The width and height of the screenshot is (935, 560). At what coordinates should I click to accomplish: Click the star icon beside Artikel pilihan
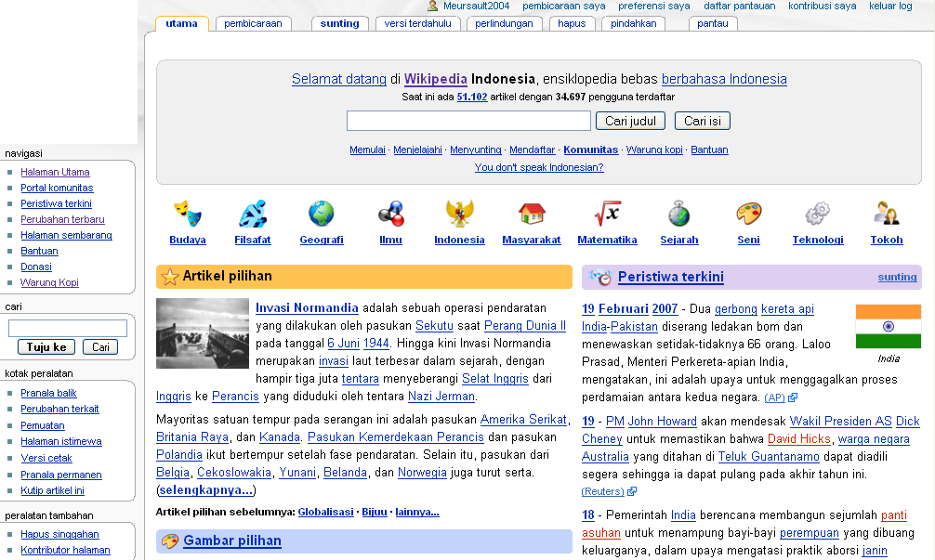click(170, 277)
